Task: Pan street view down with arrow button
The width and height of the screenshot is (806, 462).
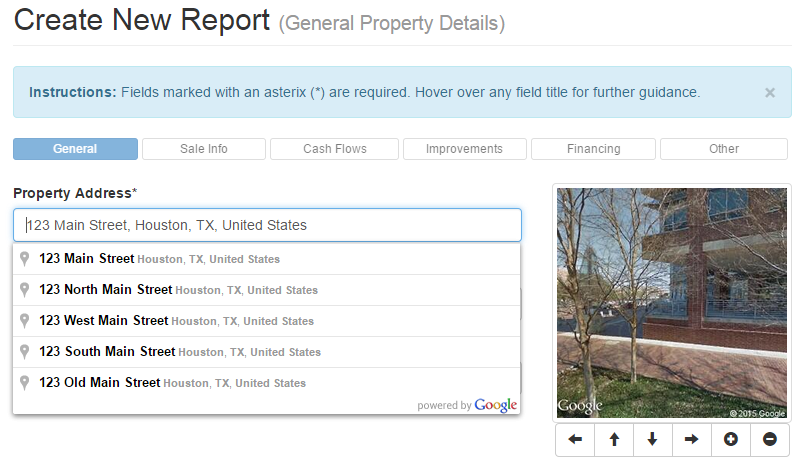Action: 652,439
